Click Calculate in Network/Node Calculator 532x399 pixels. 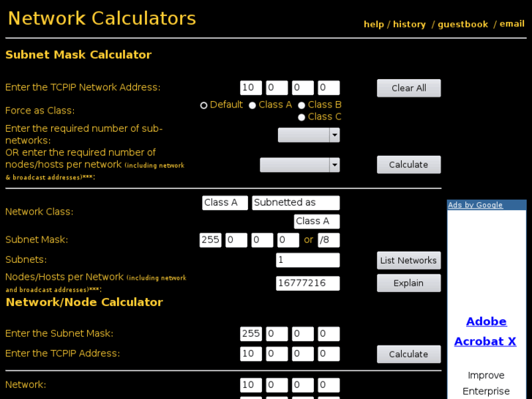pos(409,354)
